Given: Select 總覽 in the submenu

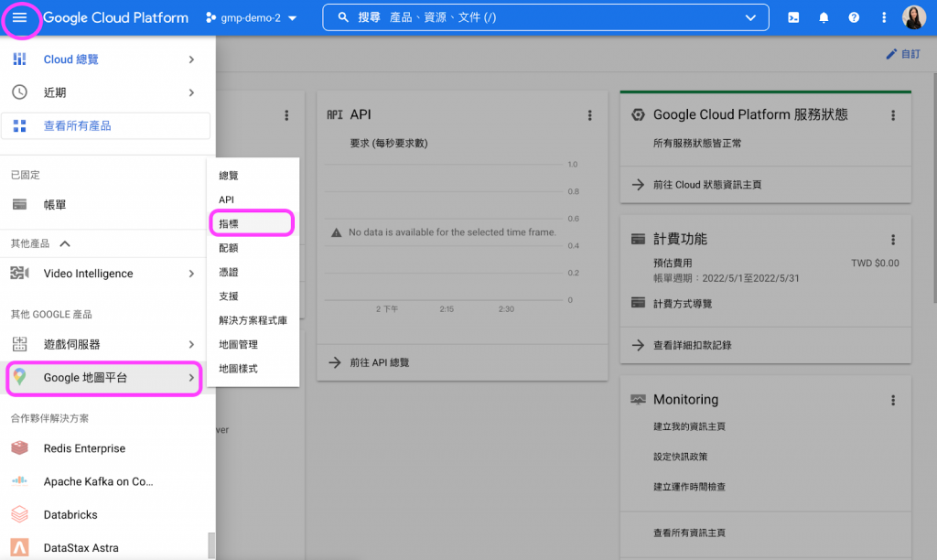Looking at the screenshot, I should point(253,175).
